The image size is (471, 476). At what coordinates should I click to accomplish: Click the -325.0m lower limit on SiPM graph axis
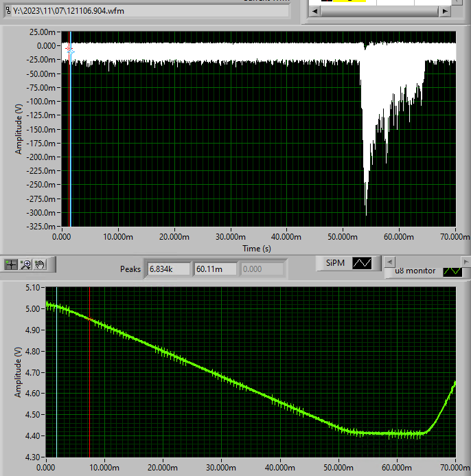pos(41,227)
